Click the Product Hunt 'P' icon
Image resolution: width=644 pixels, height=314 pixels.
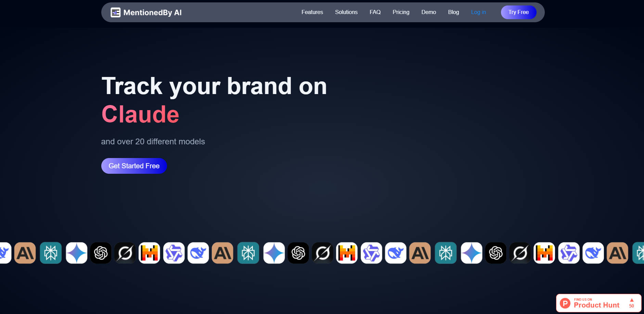coord(565,303)
